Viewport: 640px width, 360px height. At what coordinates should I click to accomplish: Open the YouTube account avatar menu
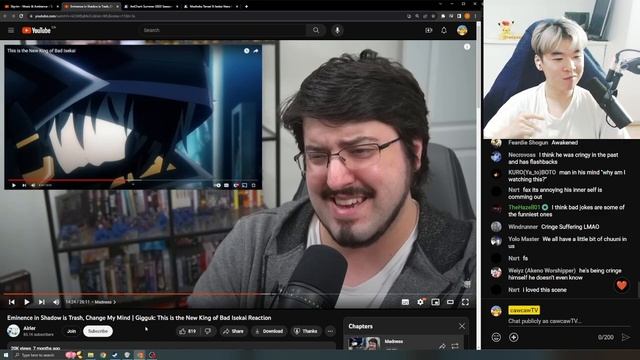click(462, 30)
